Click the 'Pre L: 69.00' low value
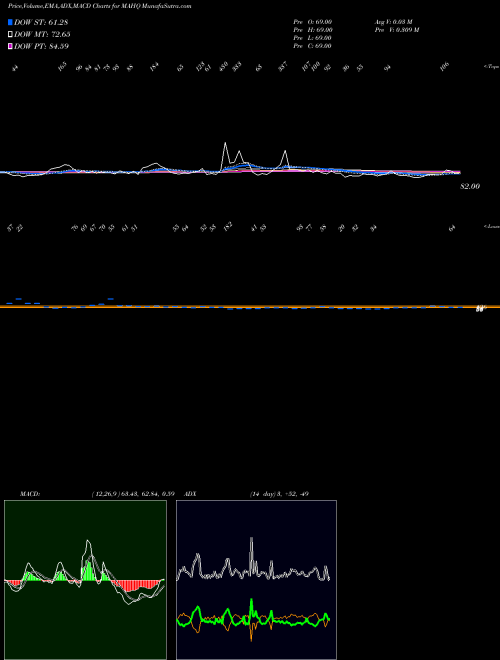500x660 pixels. pos(314,38)
